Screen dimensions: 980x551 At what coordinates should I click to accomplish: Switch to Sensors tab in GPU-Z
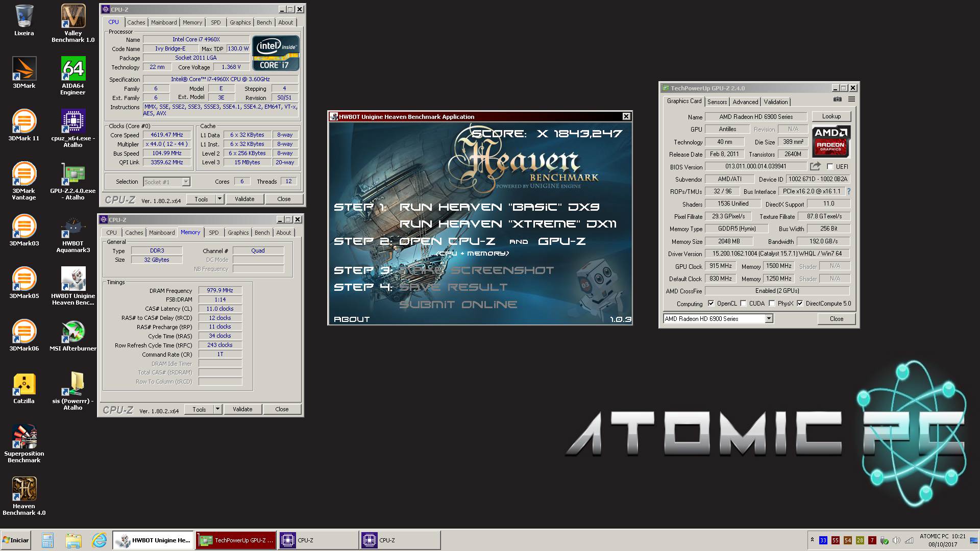click(x=717, y=102)
